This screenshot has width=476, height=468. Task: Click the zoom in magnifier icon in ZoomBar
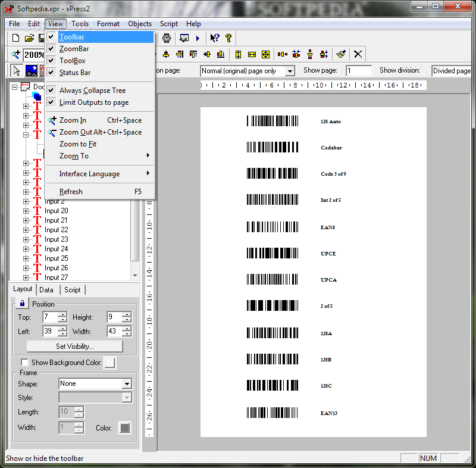15,54
